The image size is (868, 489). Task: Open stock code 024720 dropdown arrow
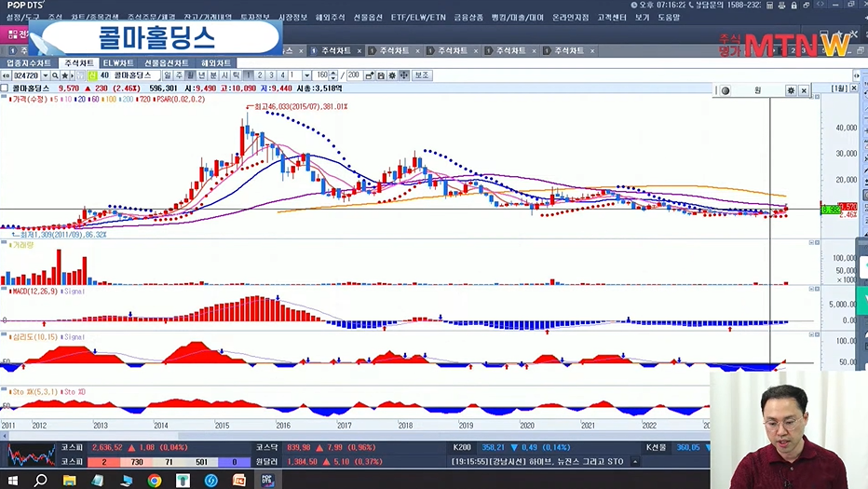coord(46,75)
